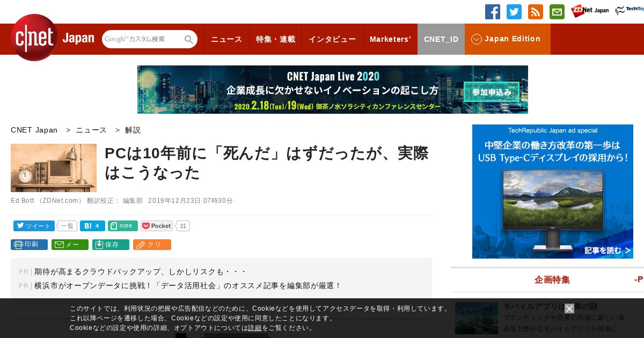This screenshot has height=338, width=644.
Task: Save article to Pocket
Action: (156, 226)
